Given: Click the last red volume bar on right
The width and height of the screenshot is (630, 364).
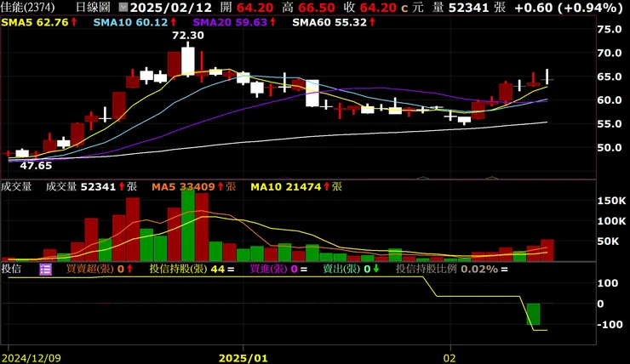Looking at the screenshot, I should coord(547,250).
